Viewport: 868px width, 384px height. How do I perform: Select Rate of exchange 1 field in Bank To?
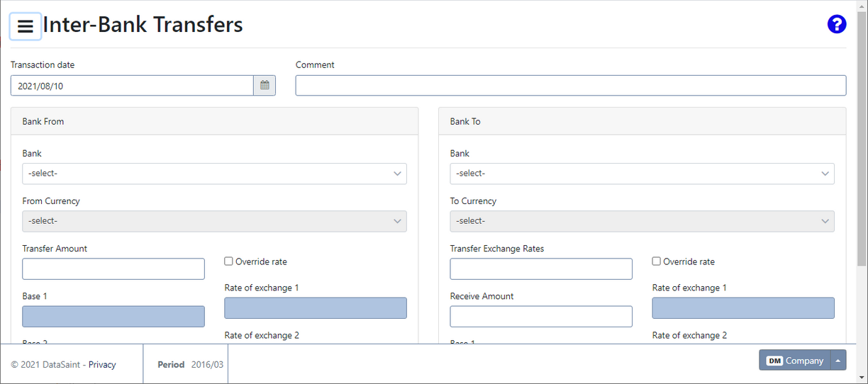tap(743, 308)
